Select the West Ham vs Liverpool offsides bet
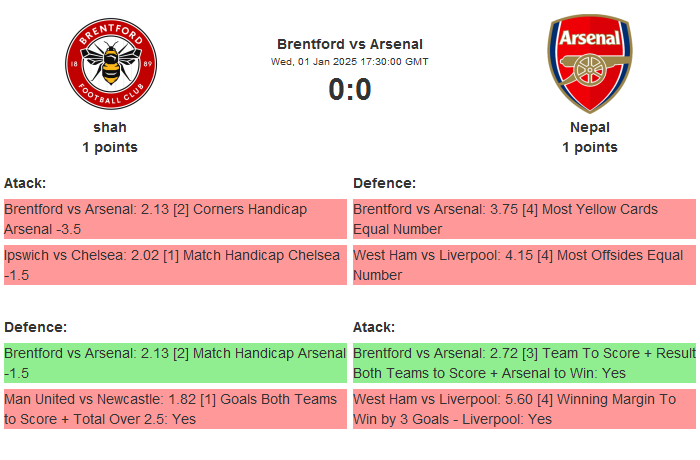Viewport: 700px width, 460px height. [x=523, y=265]
